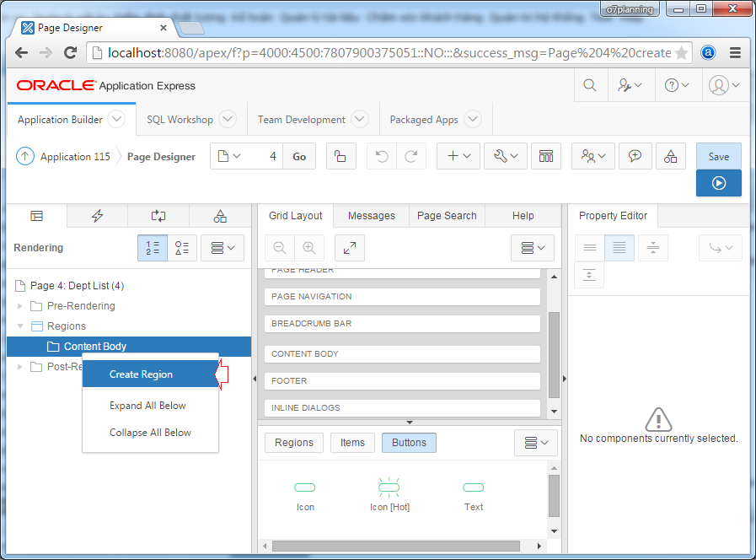
Task: Save the page
Action: 718,156
